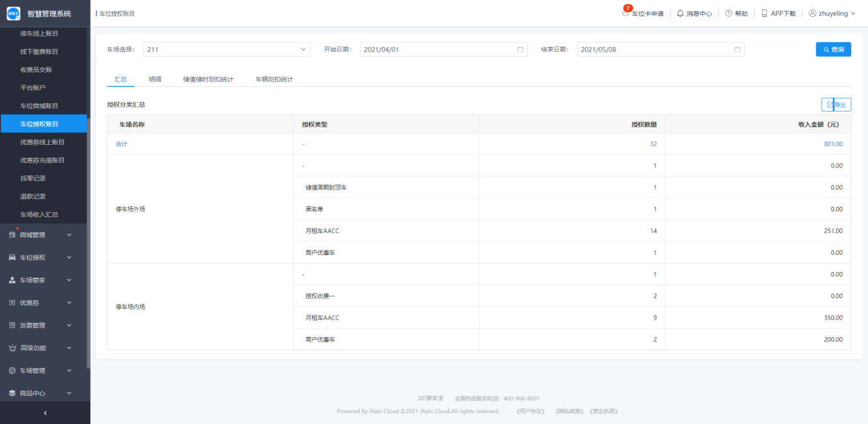Screen dimensions: 868x424
Task: Open 退款记录 in the sidebar
Action: click(33, 196)
